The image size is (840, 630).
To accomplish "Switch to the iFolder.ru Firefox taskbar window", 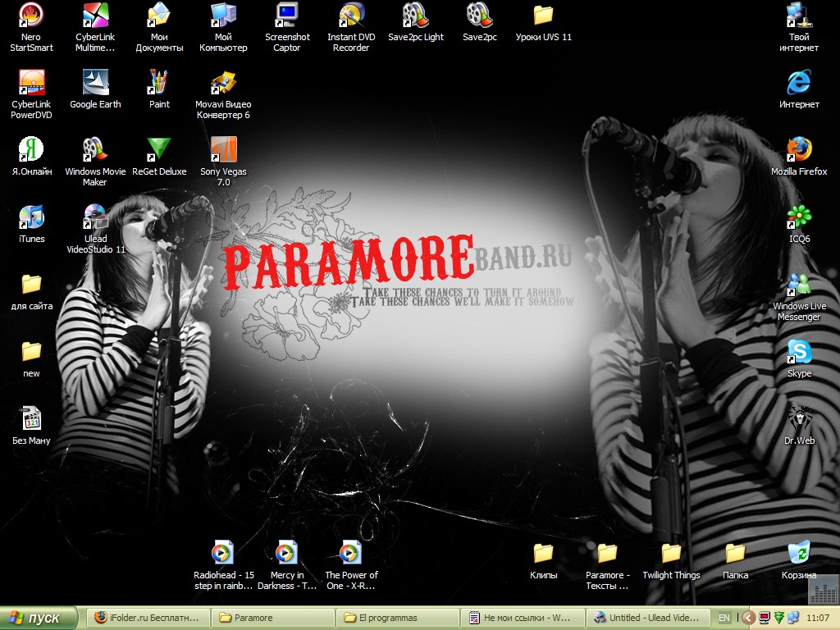I will click(x=148, y=618).
